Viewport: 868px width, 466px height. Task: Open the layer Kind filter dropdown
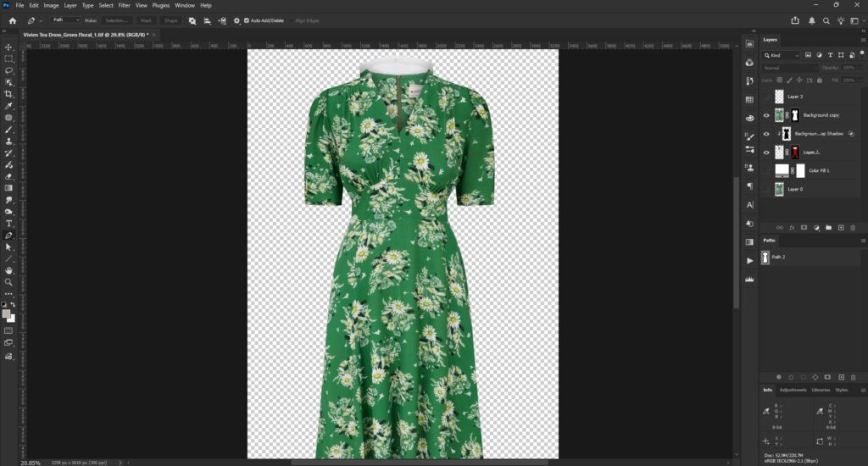pyautogui.click(x=781, y=55)
